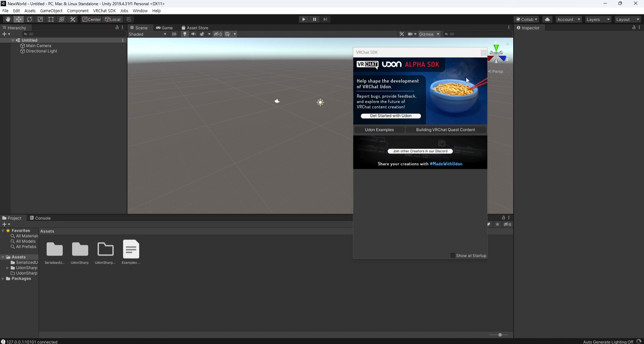This screenshot has width=644, height=344.
Task: Open the Window menu
Action: coord(140,11)
